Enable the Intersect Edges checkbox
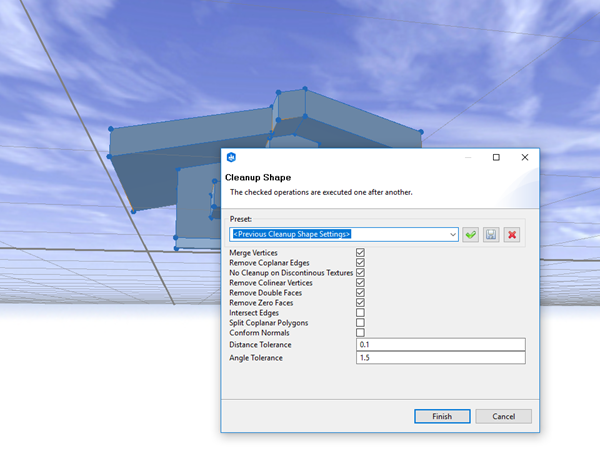The height and width of the screenshot is (470, 600). 361,313
